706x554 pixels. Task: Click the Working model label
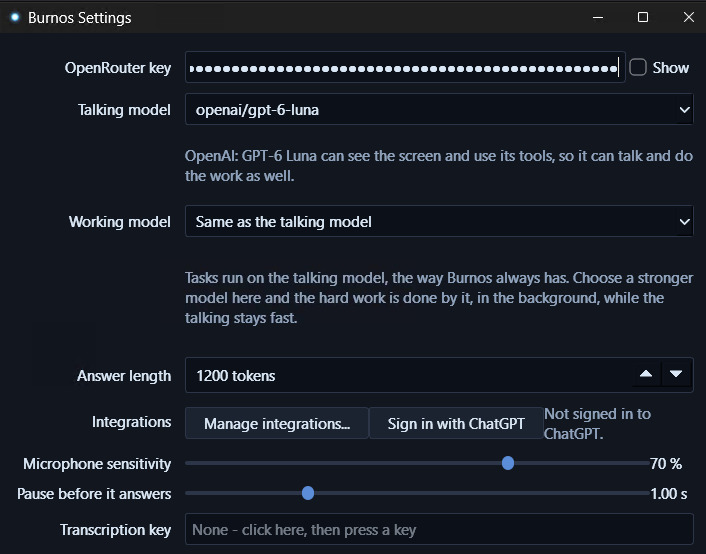click(120, 222)
